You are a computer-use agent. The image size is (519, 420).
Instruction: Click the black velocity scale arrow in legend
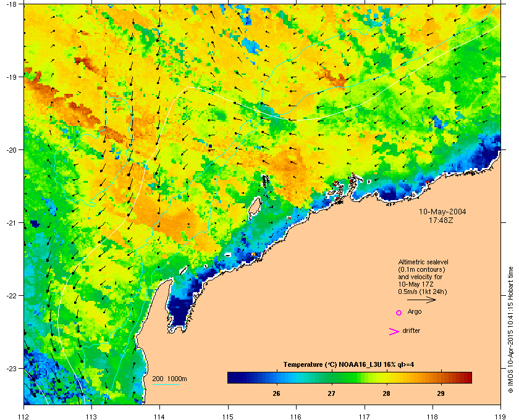421,300
